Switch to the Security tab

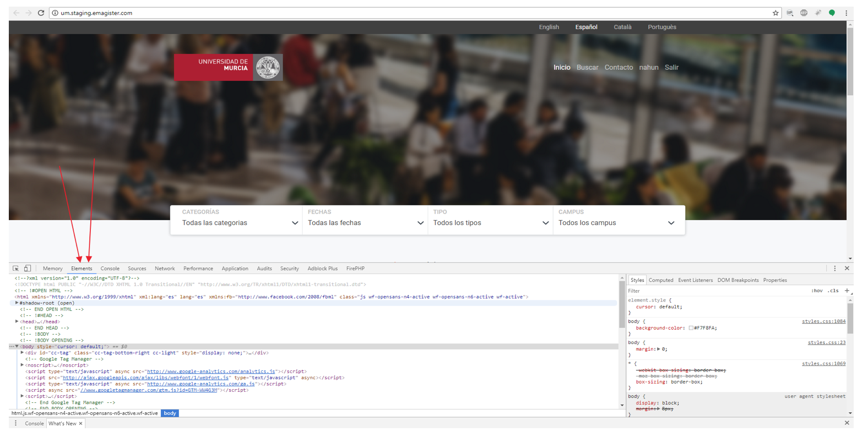click(290, 269)
